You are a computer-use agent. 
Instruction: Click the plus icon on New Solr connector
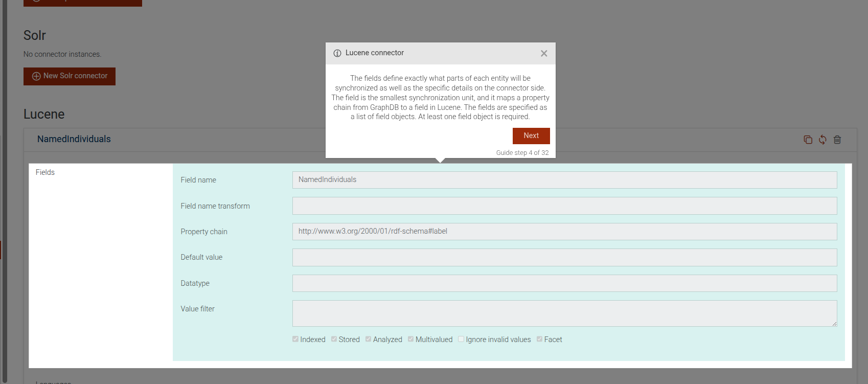click(36, 76)
